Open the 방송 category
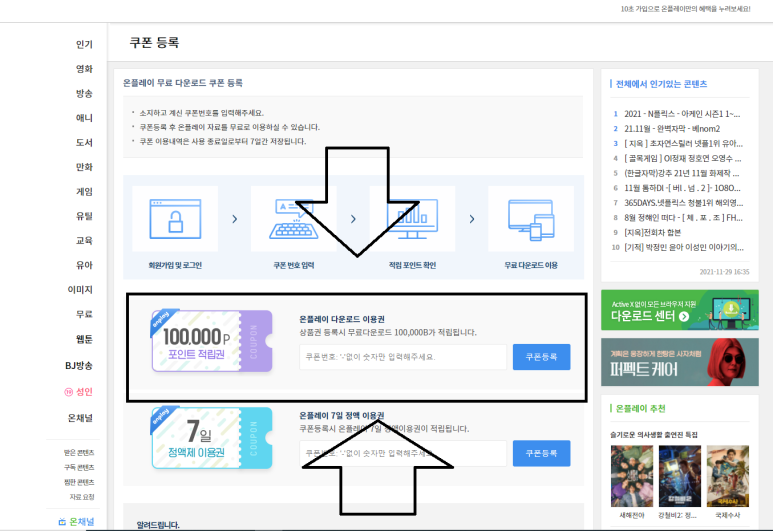Viewport: 773px width, 531px height. point(84,94)
